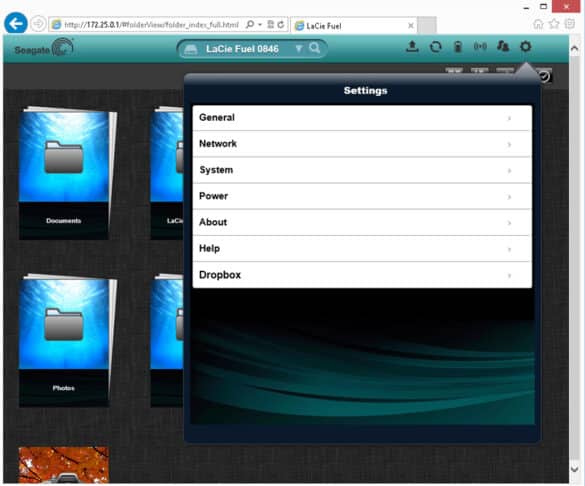Image resolution: width=585 pixels, height=486 pixels.
Task: Open General settings
Action: click(362, 118)
